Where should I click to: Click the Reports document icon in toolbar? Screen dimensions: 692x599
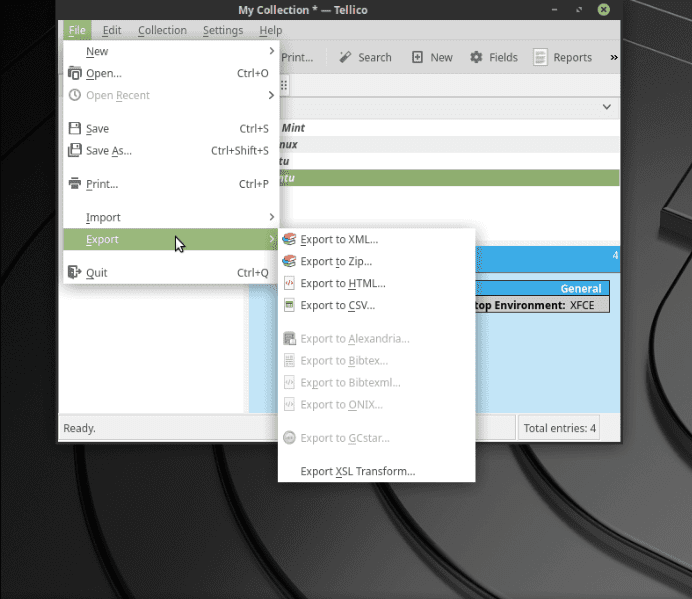pyautogui.click(x=540, y=57)
